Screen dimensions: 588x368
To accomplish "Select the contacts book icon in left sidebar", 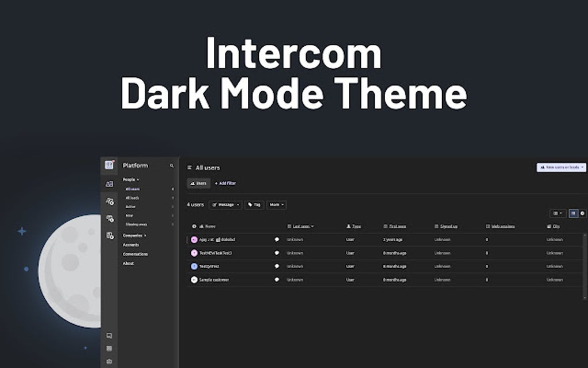I will click(109, 183).
